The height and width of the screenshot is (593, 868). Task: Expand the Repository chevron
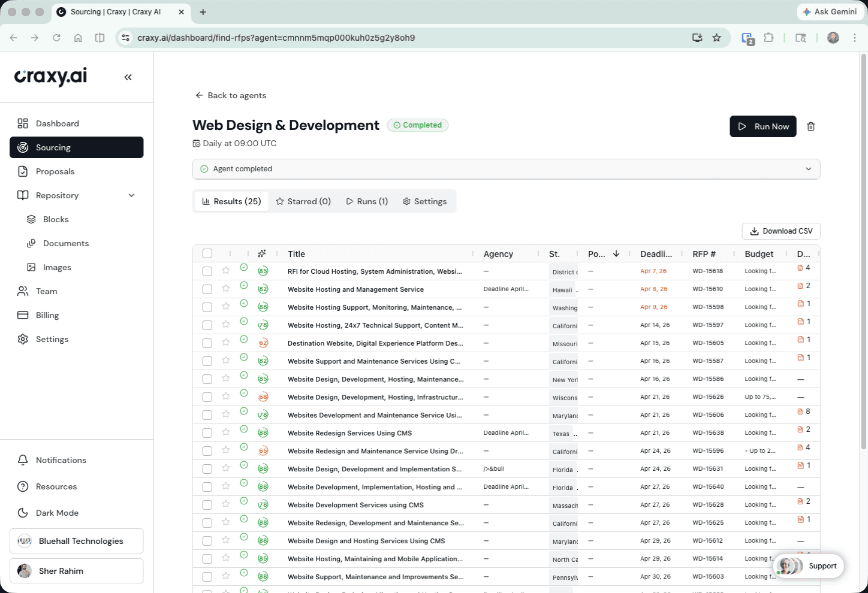(x=132, y=195)
